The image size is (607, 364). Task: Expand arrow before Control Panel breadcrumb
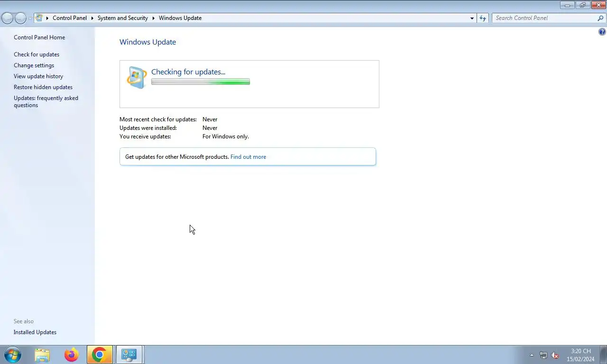[47, 18]
